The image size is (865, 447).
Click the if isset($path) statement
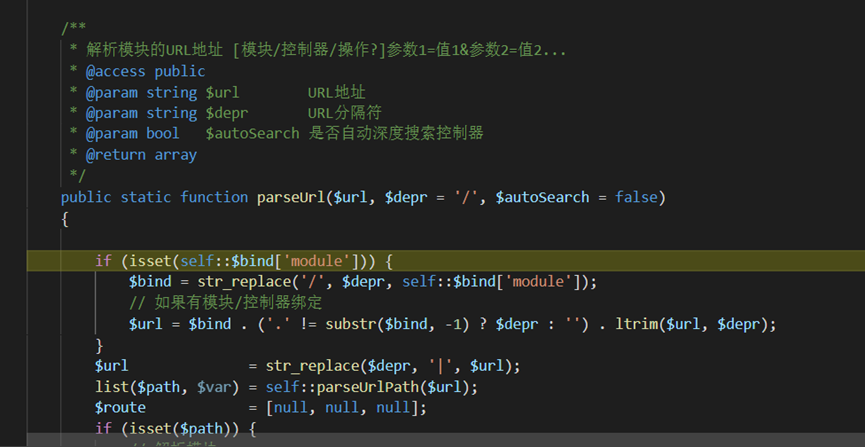pos(175,428)
